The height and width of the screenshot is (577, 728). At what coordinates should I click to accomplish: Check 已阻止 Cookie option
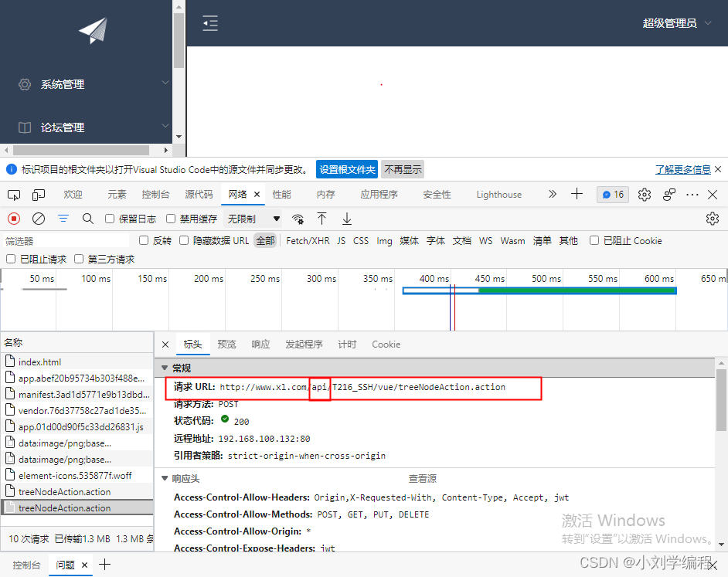(594, 240)
